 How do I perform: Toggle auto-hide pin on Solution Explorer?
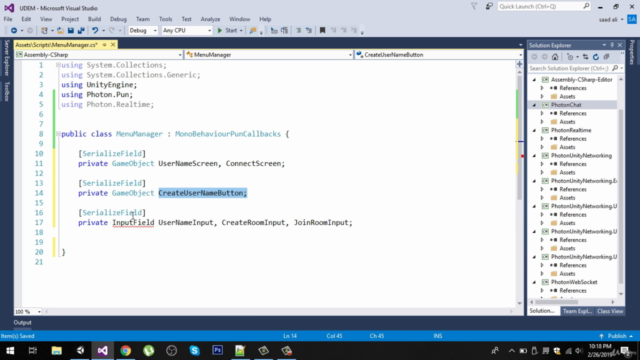[612, 45]
